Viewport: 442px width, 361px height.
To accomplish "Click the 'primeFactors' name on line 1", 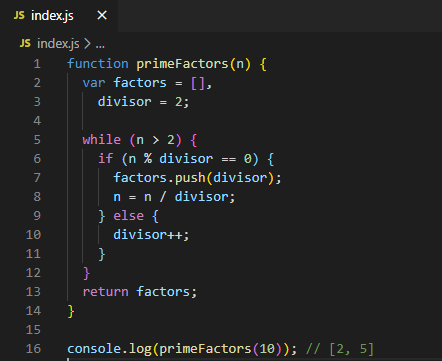I will tap(182, 64).
